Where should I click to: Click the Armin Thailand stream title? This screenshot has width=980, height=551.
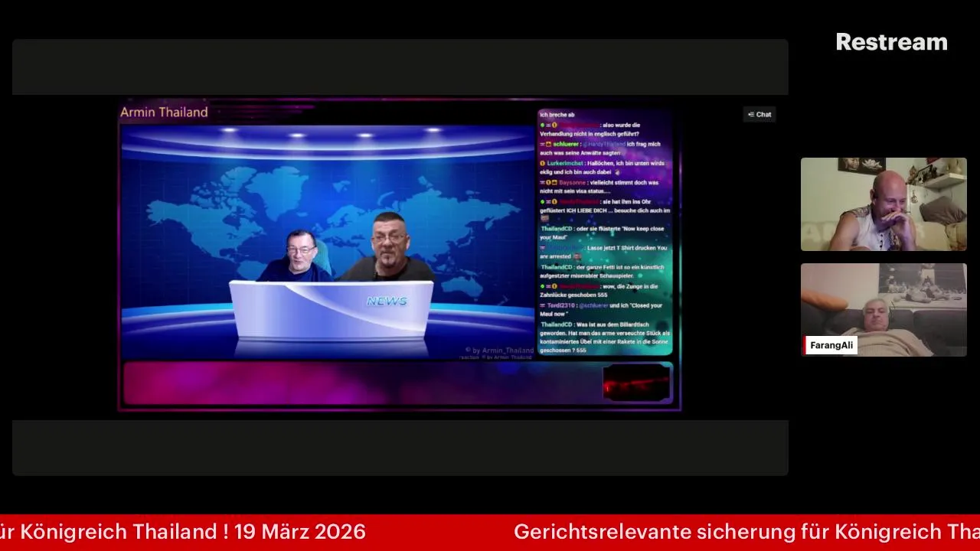[164, 112]
